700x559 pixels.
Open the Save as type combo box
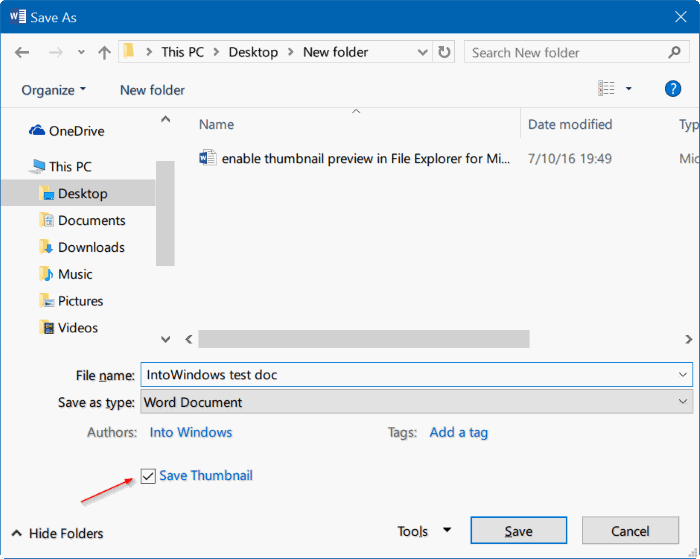(x=417, y=402)
